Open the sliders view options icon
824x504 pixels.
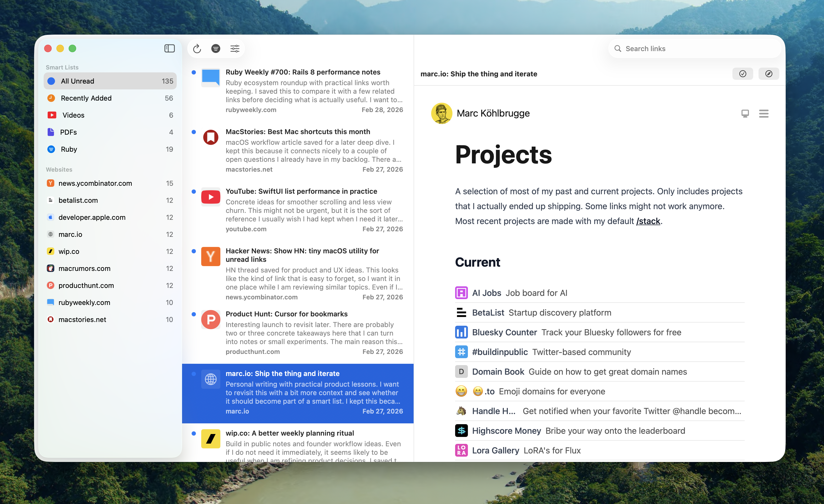tap(235, 49)
